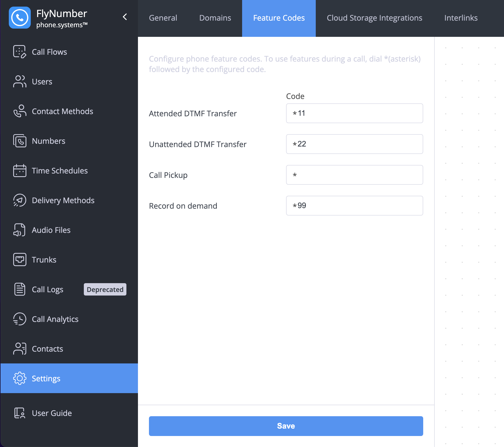Navigate to Numbers label
Viewport: 504px width, 447px height.
click(49, 141)
